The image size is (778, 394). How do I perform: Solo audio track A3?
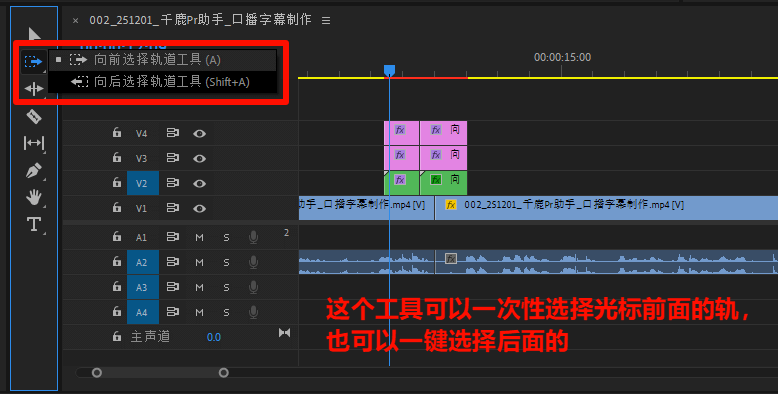point(226,287)
